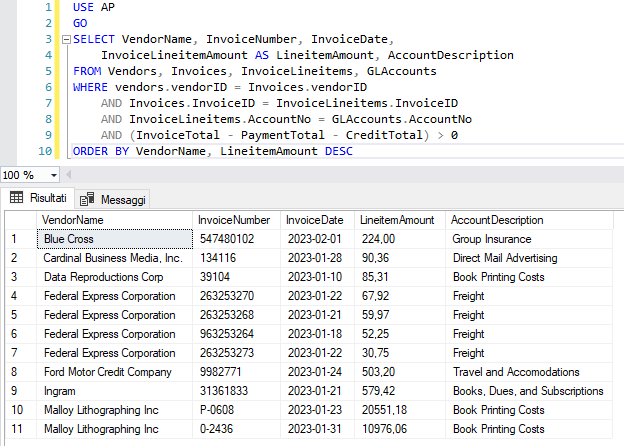Click the 90,36 amount cell
This screenshot has width=624, height=446.
(x=400, y=258)
